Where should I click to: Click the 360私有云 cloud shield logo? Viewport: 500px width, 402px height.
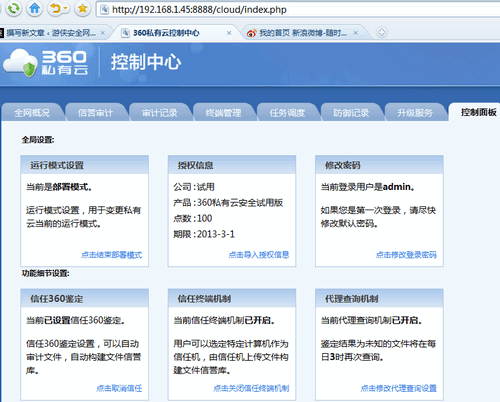(x=46, y=63)
